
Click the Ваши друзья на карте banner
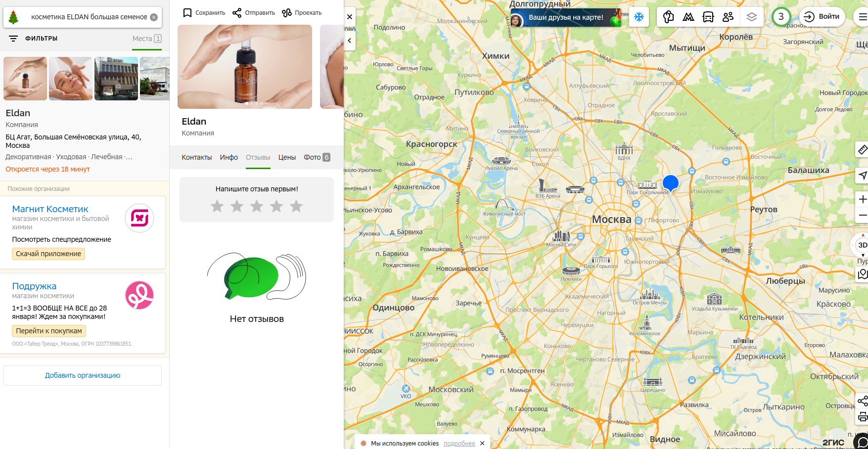coord(566,17)
